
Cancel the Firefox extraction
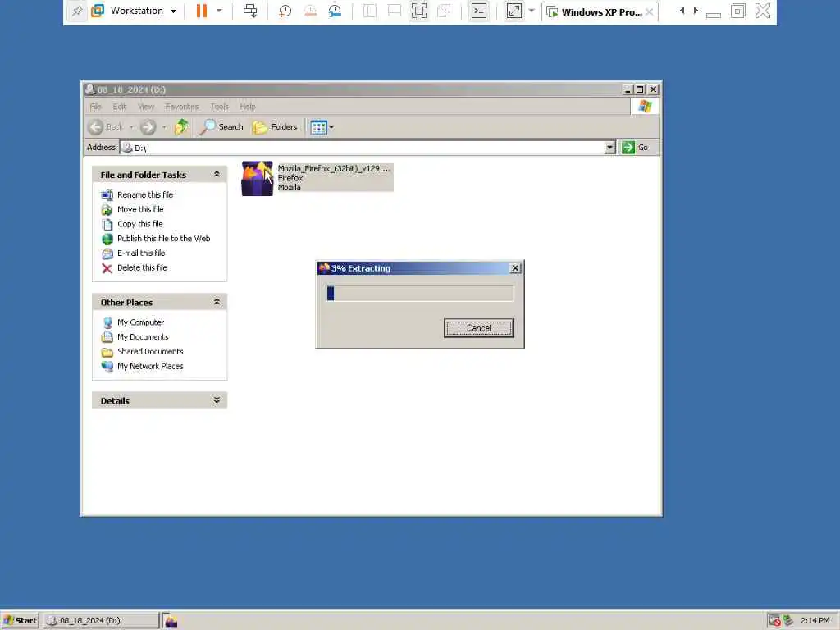tap(478, 328)
